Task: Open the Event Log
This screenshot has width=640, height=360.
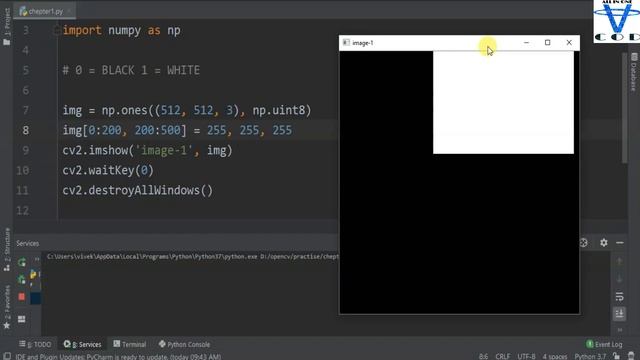Action: pyautogui.click(x=604, y=344)
